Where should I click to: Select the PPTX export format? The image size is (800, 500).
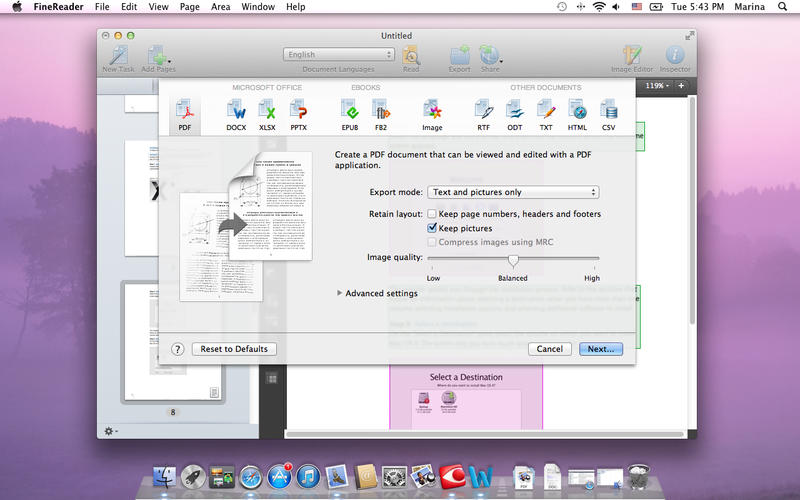click(298, 116)
